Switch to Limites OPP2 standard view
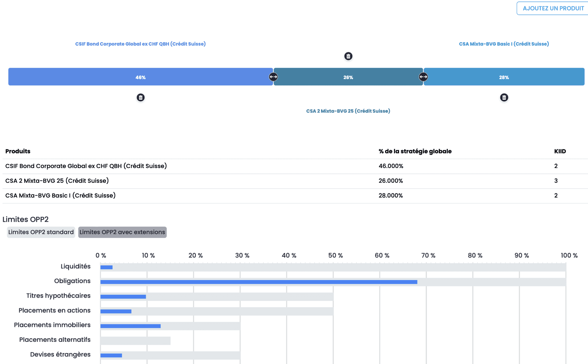Image resolution: width=588 pixels, height=364 pixels. coord(41,232)
